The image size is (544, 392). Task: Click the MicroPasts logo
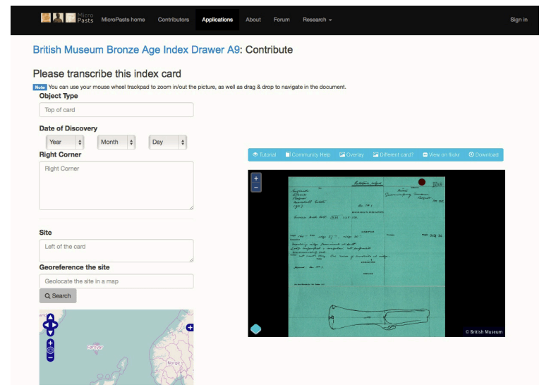click(67, 18)
